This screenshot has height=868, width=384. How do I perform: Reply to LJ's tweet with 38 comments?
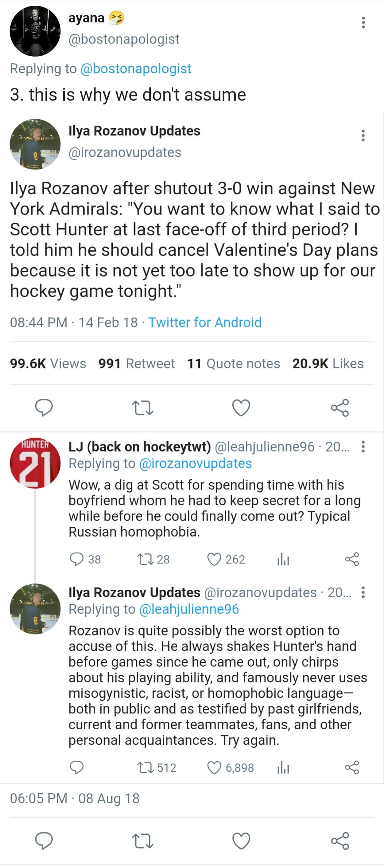[x=85, y=559]
